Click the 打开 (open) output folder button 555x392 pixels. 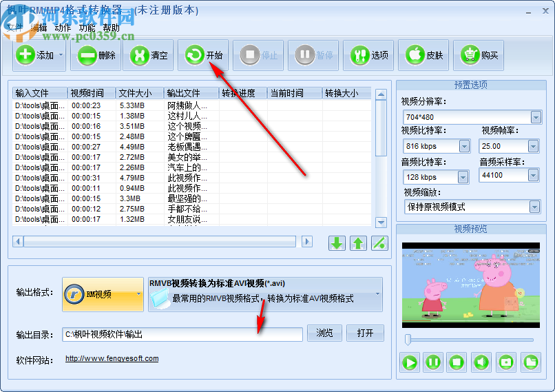pyautogui.click(x=365, y=333)
